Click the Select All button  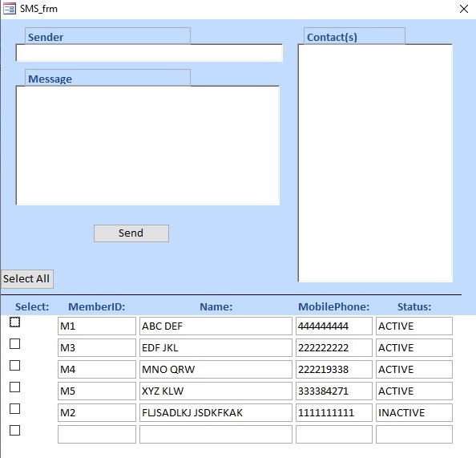(x=27, y=278)
